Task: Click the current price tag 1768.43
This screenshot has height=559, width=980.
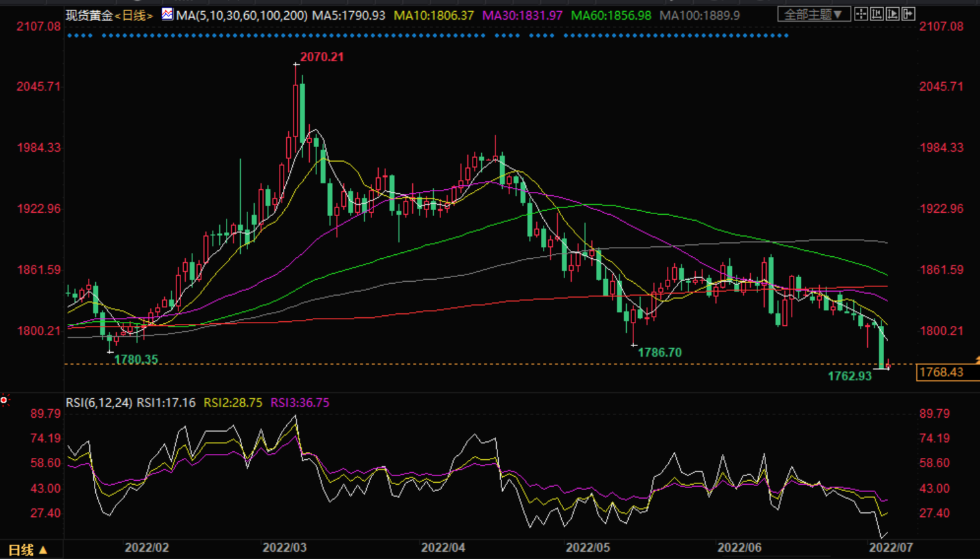Action: [941, 372]
